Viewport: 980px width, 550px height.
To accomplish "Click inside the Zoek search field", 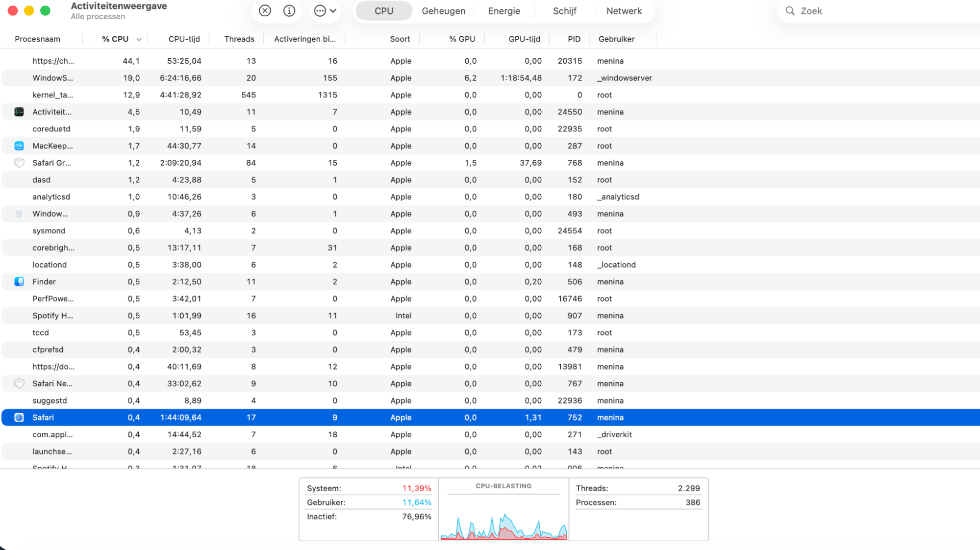I will point(833,10).
